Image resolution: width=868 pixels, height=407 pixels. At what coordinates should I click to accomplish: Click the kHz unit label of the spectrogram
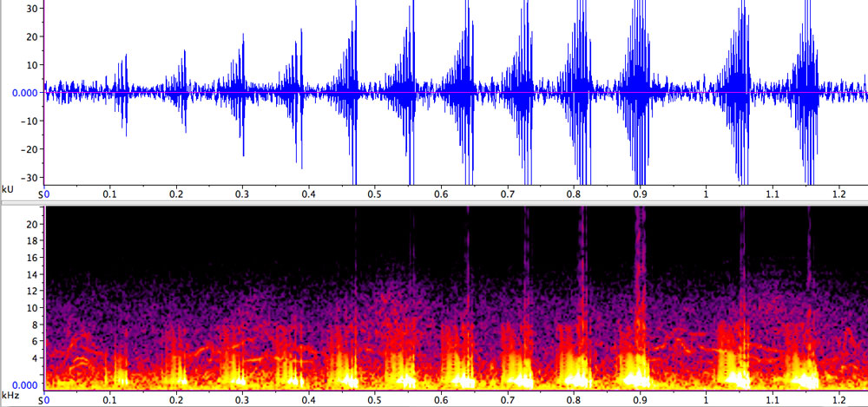10,396
